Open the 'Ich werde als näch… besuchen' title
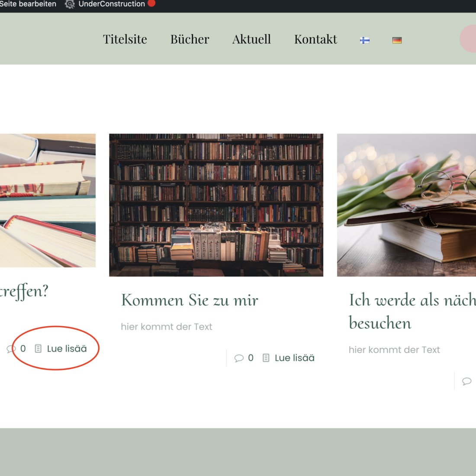476x476 pixels. click(x=412, y=311)
